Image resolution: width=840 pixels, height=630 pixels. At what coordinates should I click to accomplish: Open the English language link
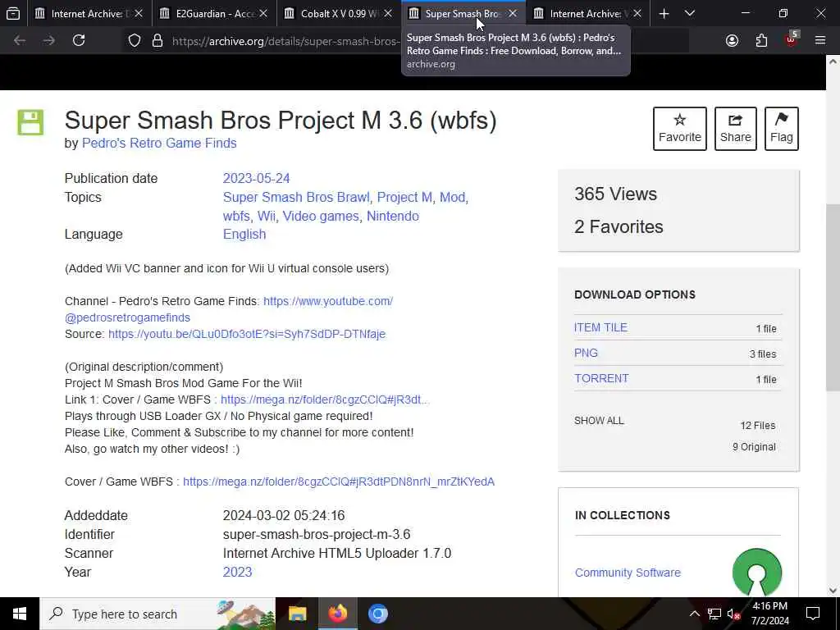(x=244, y=235)
